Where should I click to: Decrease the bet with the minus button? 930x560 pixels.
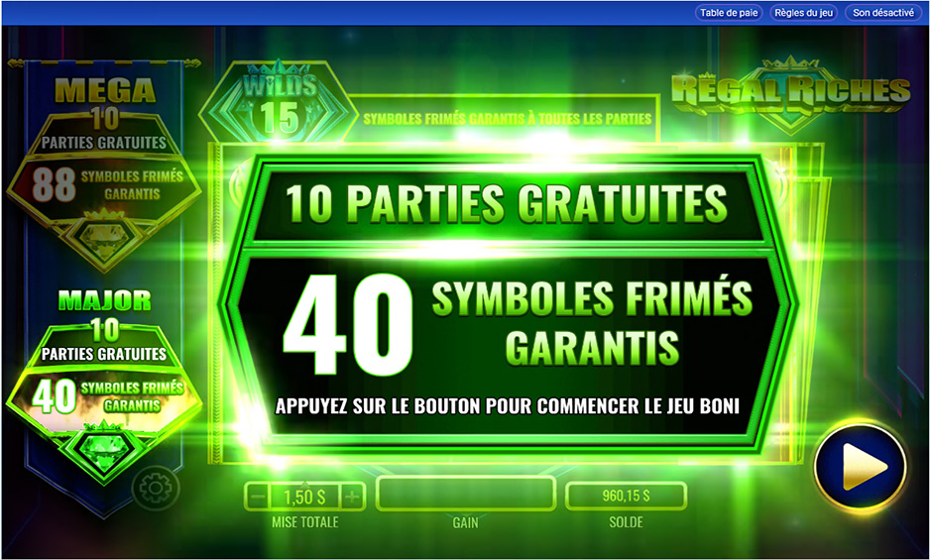[x=256, y=497]
